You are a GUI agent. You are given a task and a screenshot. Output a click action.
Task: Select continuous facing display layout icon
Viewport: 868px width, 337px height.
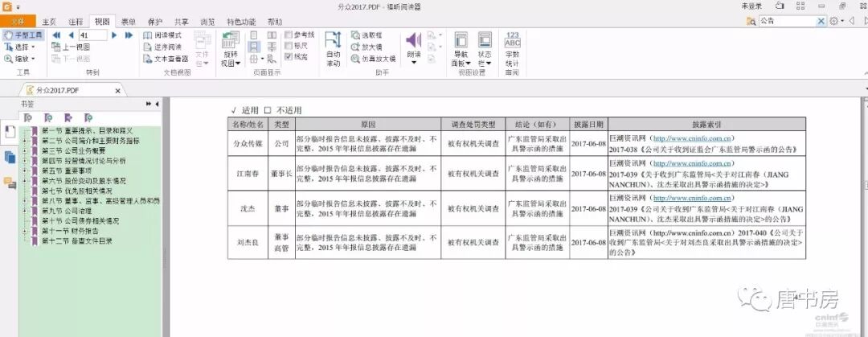pyautogui.click(x=272, y=47)
